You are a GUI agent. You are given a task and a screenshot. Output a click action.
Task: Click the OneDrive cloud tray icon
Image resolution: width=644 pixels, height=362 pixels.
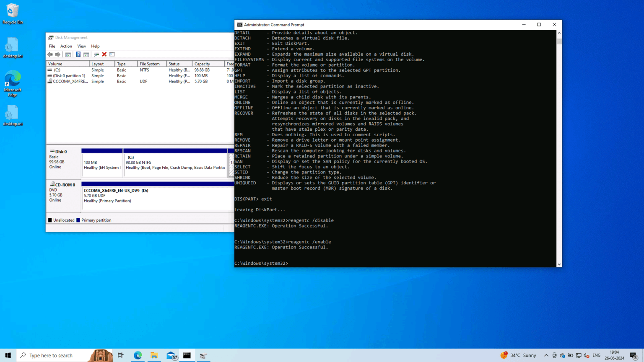[562, 355]
